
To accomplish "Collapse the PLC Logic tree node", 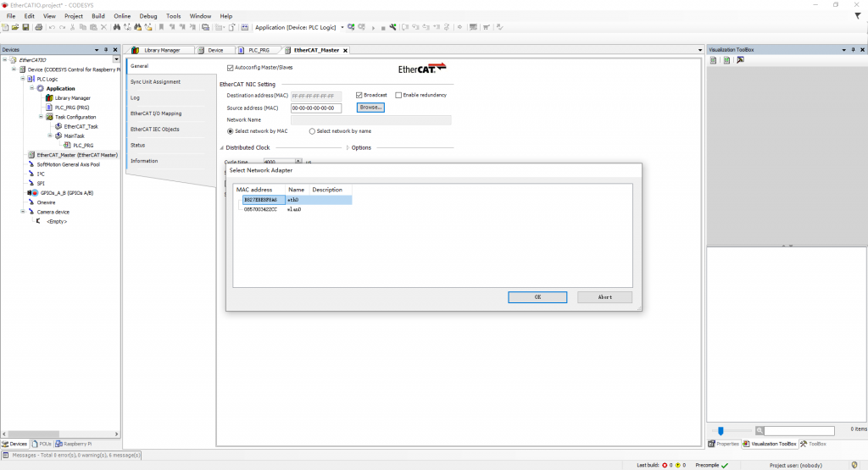I will coord(23,79).
